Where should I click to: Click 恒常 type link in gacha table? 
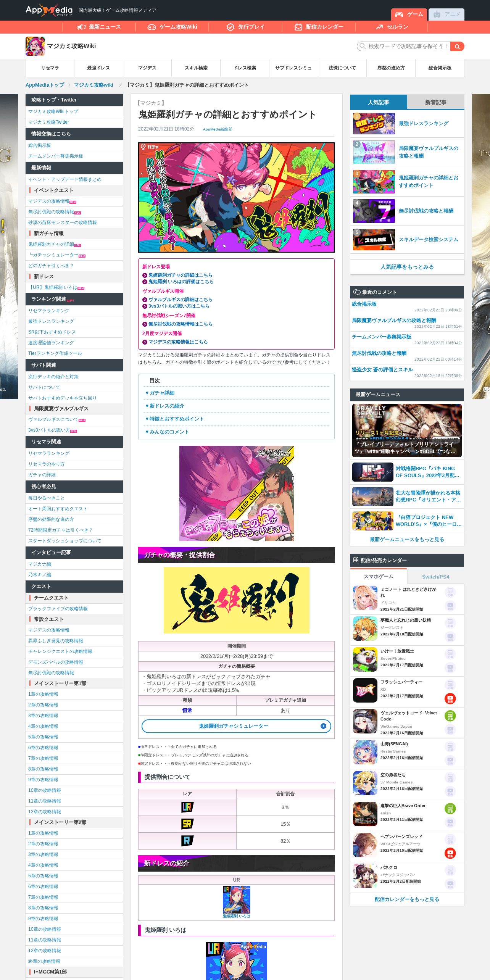(x=187, y=710)
